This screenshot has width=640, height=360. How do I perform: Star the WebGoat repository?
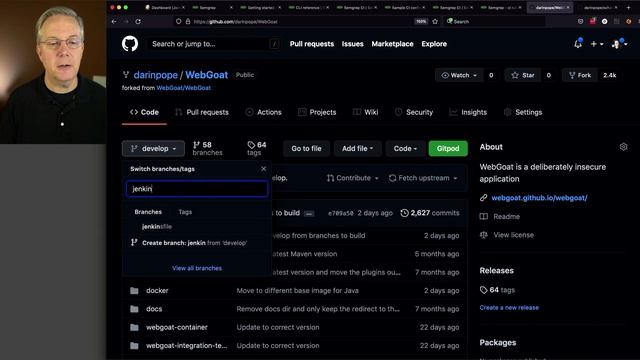[x=523, y=75]
